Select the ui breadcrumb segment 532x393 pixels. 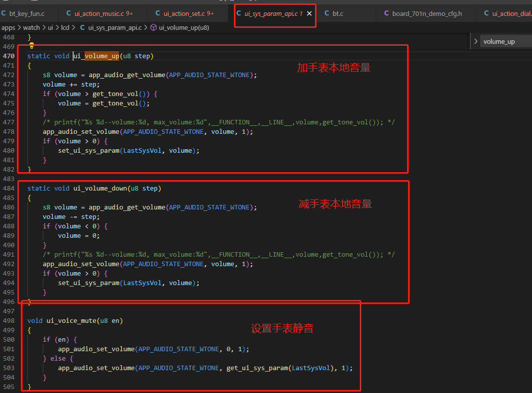click(x=50, y=28)
